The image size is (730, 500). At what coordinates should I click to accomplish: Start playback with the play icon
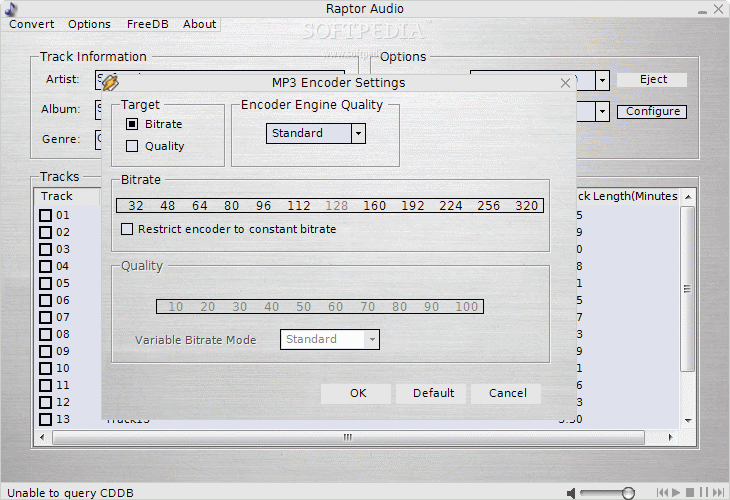pyautogui.click(x=676, y=492)
